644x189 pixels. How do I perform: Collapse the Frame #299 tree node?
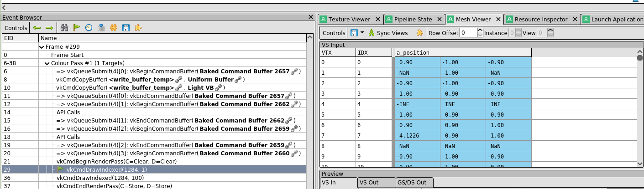coord(42,47)
